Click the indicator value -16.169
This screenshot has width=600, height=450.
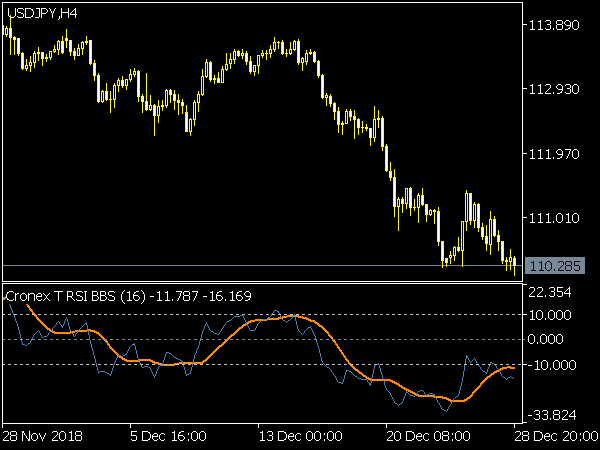227,296
